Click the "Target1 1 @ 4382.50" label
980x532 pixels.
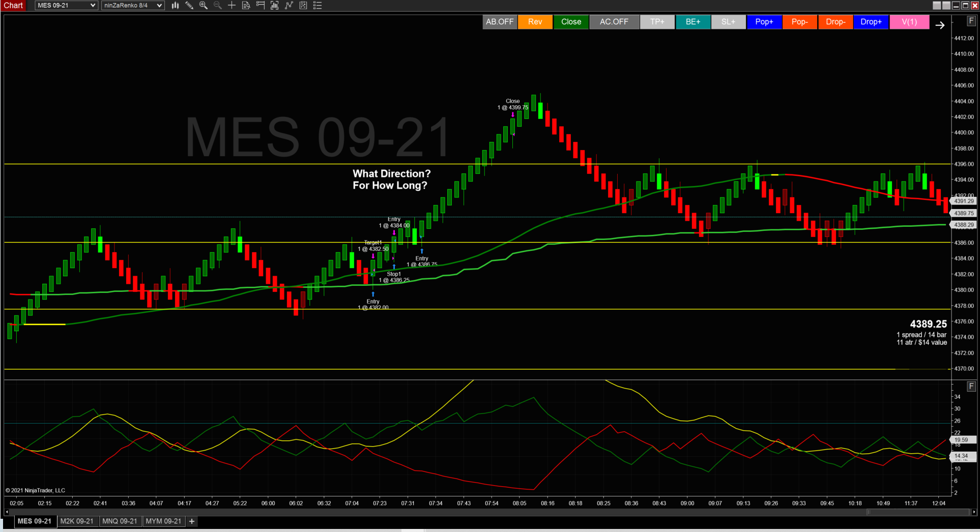(x=373, y=246)
